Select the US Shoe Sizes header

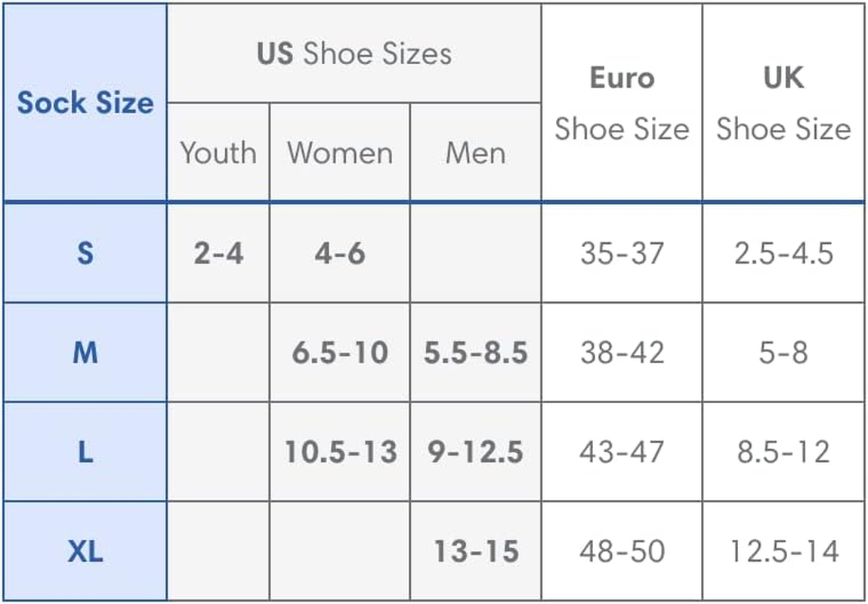354,54
